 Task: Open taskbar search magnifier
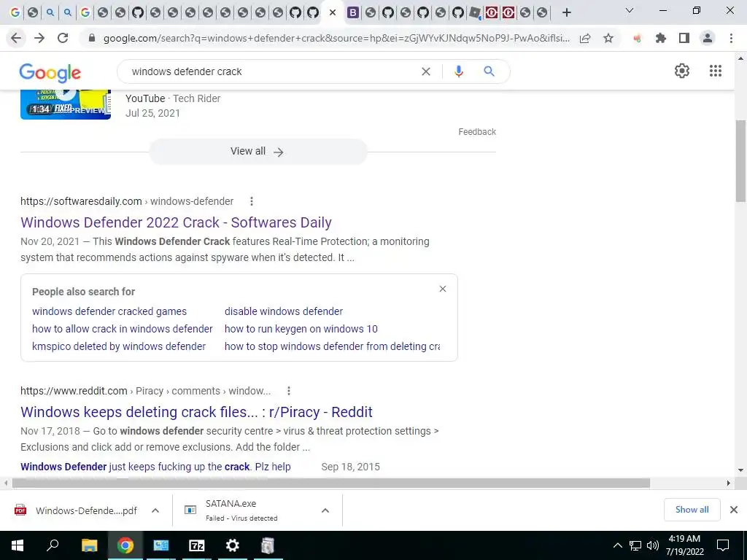[53, 545]
